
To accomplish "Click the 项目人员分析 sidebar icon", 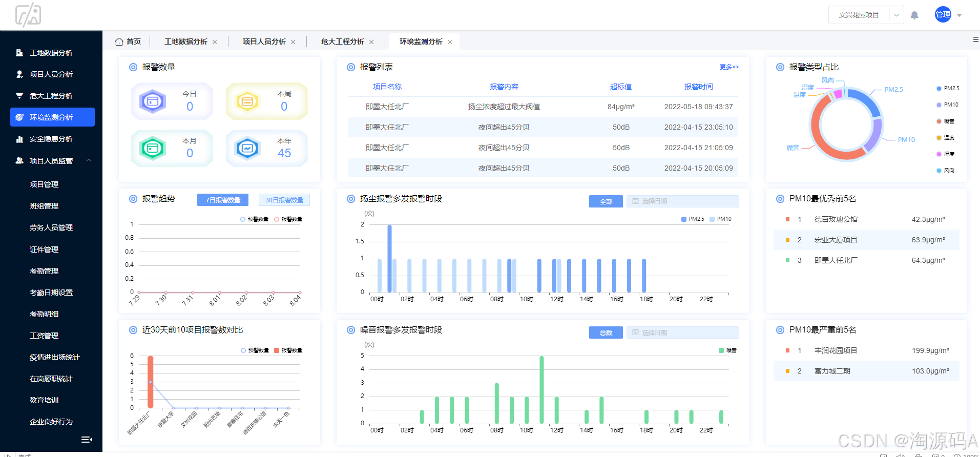I will click(19, 74).
